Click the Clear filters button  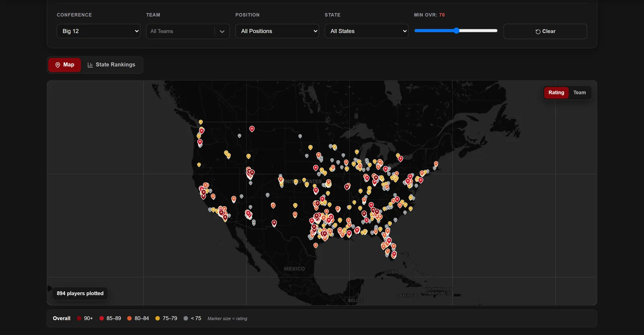pos(545,31)
